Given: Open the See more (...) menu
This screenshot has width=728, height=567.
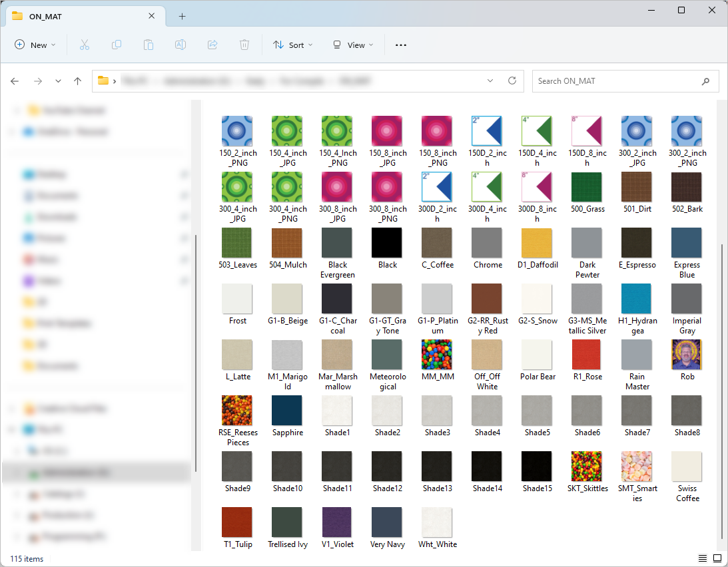Looking at the screenshot, I should coord(400,45).
